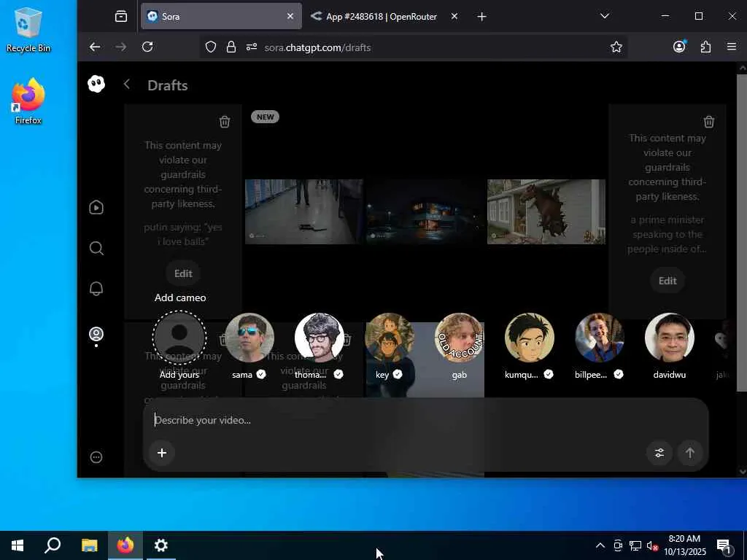747x560 pixels.
Task: Click the site security padlock icon
Action: click(x=231, y=47)
